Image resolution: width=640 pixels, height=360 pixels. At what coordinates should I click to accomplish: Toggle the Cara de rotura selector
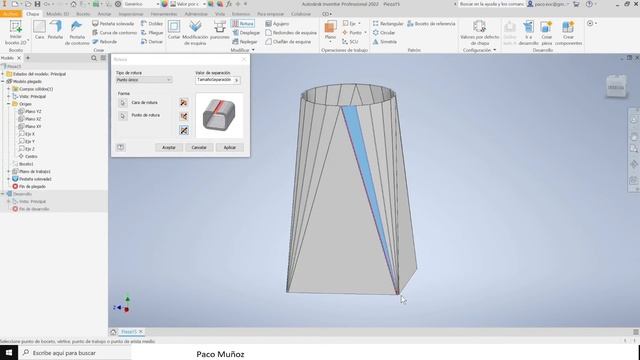pos(122,103)
